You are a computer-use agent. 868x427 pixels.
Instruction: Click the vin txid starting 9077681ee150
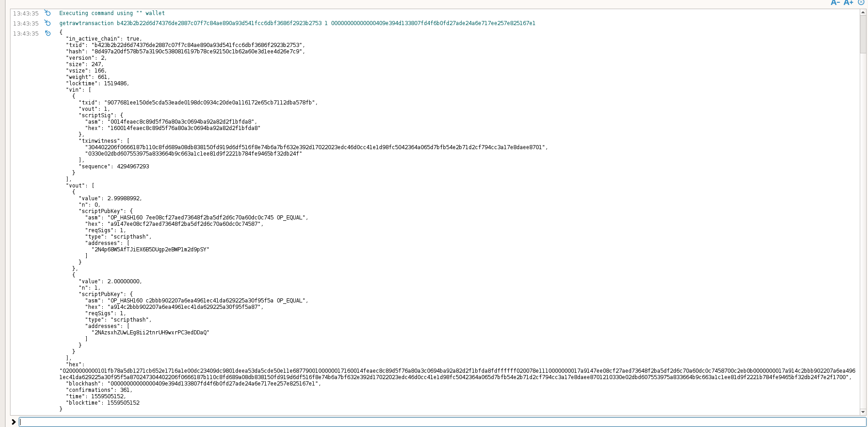point(210,103)
